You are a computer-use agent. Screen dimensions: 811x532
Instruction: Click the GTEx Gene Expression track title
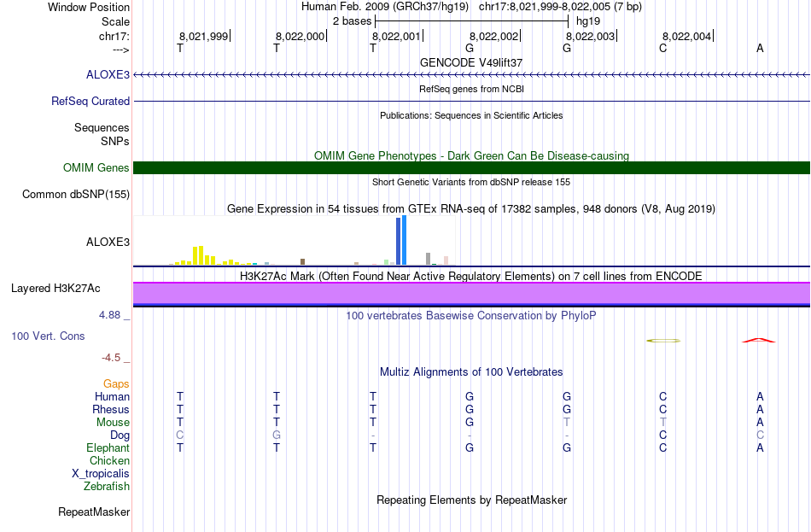click(471, 209)
